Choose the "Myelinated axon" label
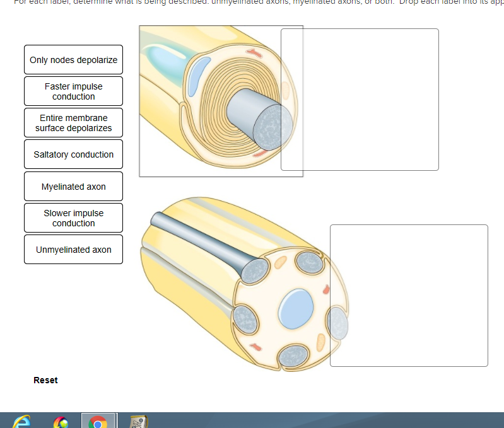Viewport: 504px width, 428px height. click(73, 187)
